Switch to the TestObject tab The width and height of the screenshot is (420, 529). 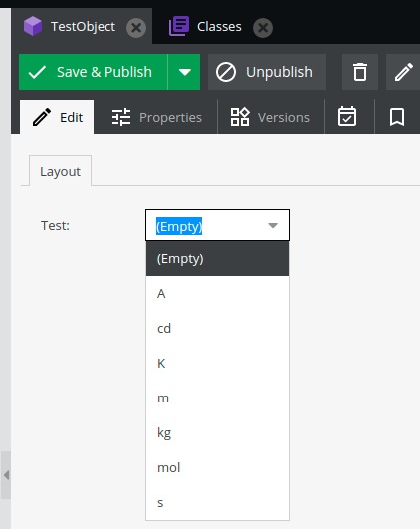click(82, 26)
